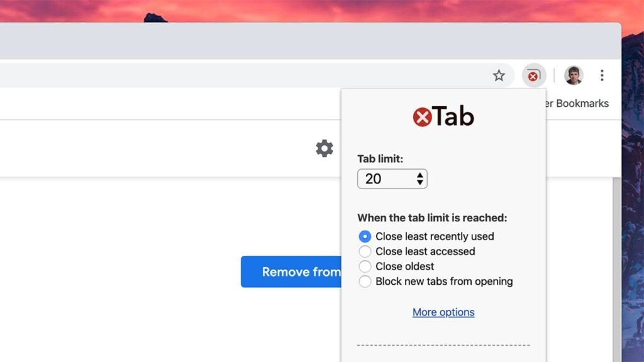The width and height of the screenshot is (644, 362).
Task: Open the Tab limit selector
Action: point(392,179)
